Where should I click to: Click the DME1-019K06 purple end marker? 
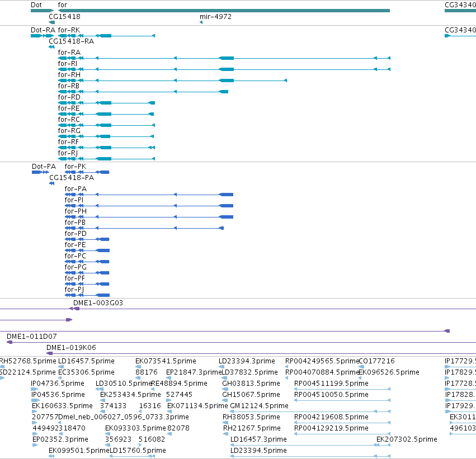point(49,353)
